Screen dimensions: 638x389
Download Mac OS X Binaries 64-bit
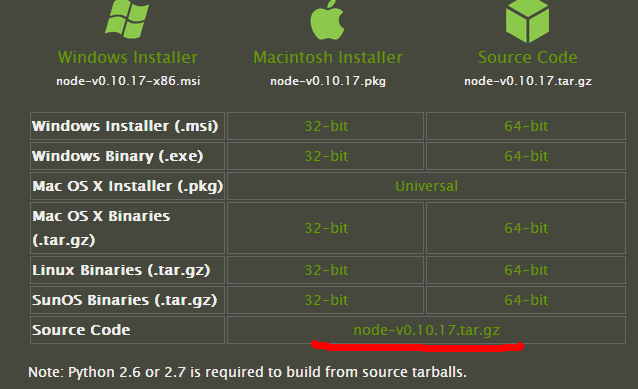click(x=526, y=228)
